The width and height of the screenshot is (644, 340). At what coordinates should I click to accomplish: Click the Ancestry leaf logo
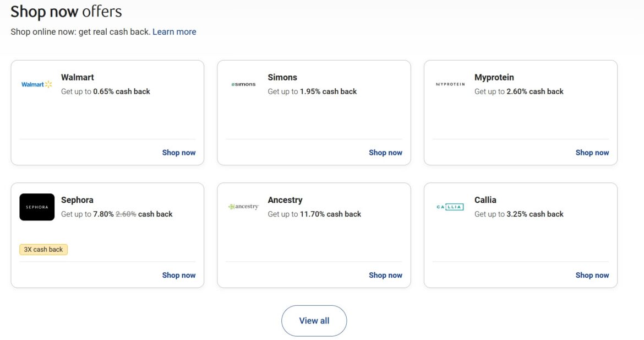point(243,207)
